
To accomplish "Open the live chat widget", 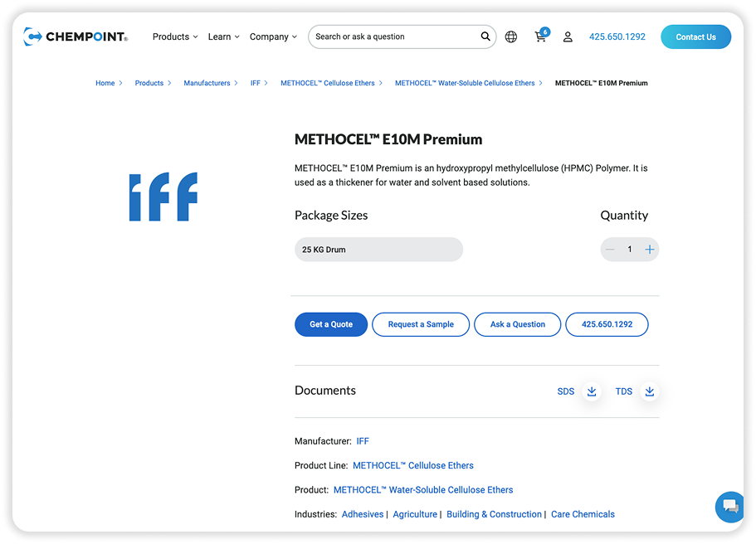I will click(729, 506).
